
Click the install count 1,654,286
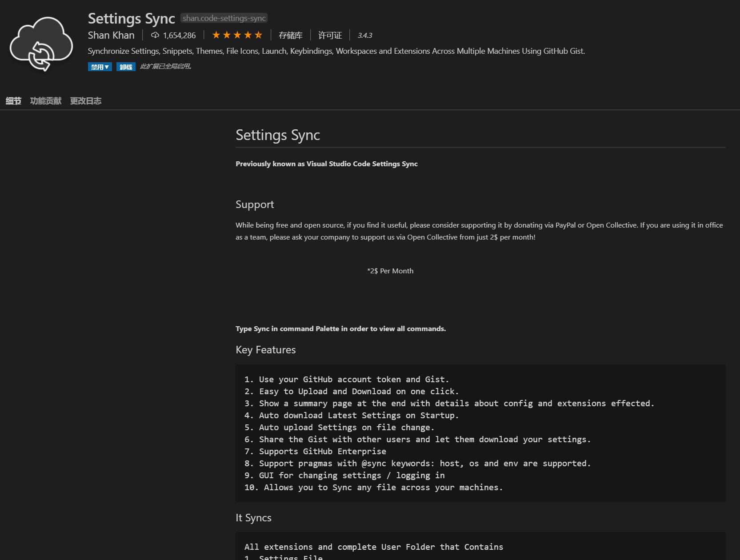[x=179, y=35]
